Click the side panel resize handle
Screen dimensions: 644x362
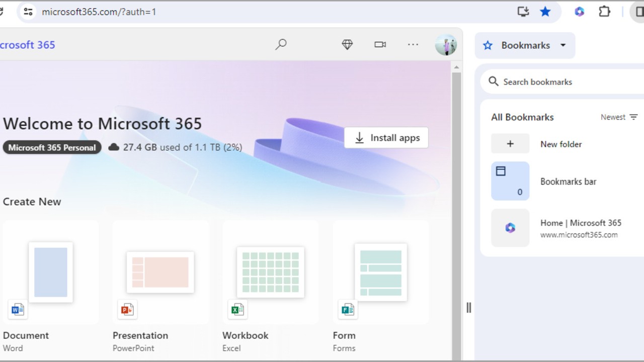[x=468, y=308]
